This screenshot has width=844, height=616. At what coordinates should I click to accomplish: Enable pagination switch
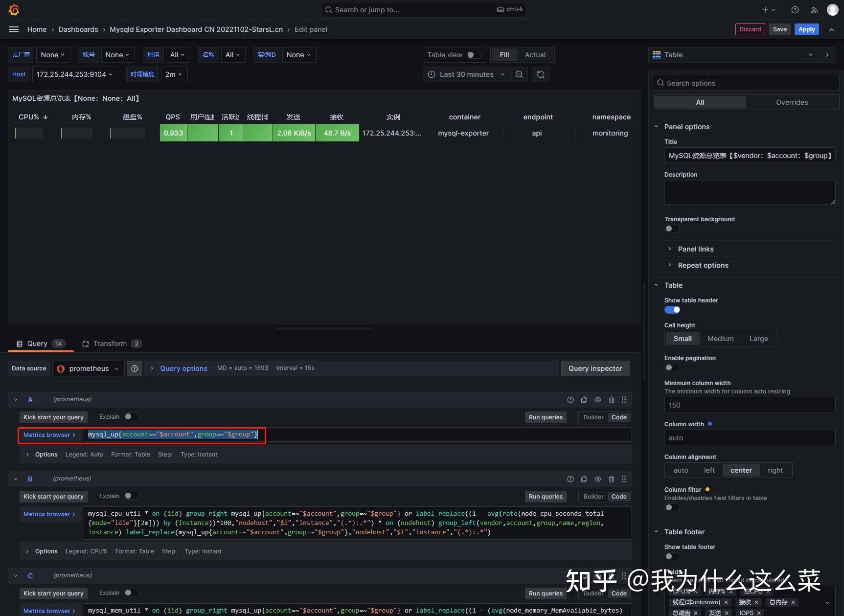coord(672,367)
